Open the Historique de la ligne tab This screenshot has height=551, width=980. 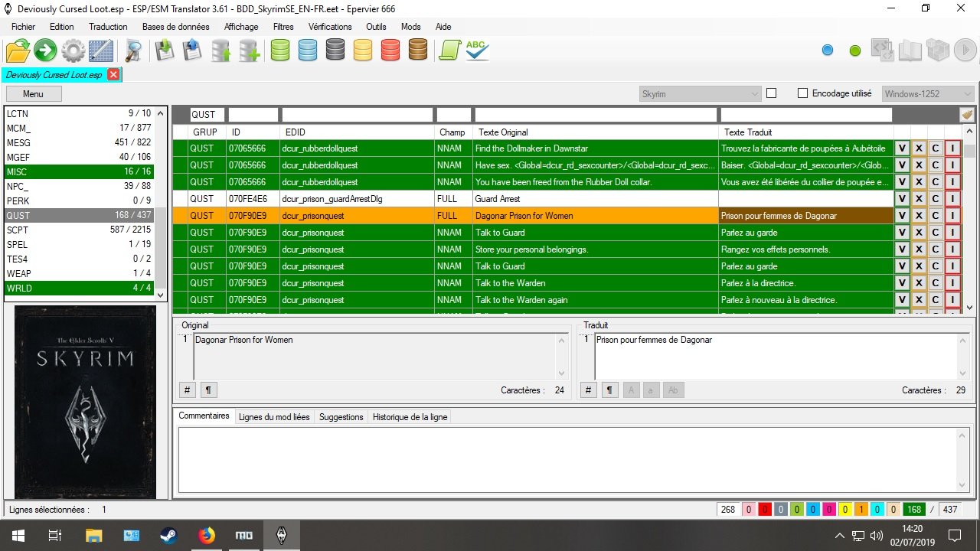(x=410, y=417)
